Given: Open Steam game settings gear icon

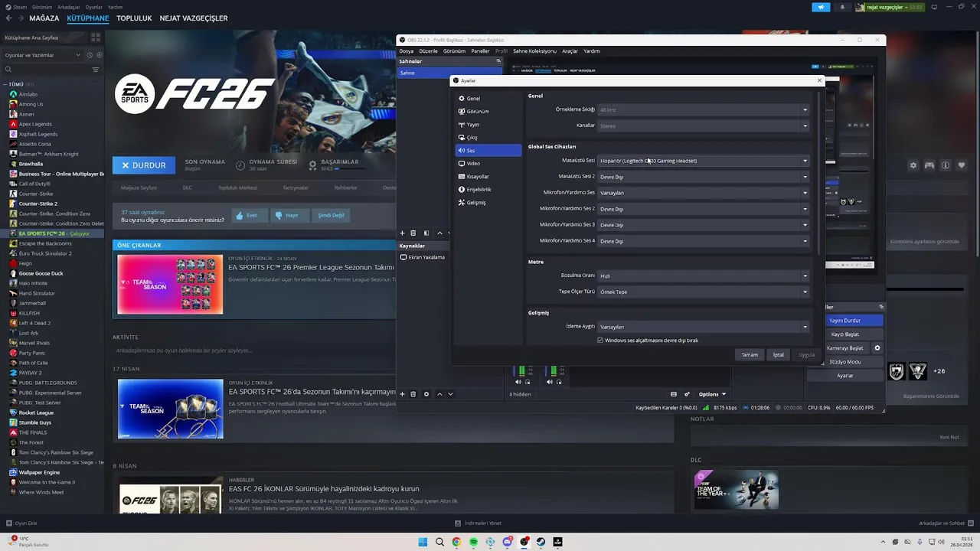Looking at the screenshot, I should [x=913, y=165].
